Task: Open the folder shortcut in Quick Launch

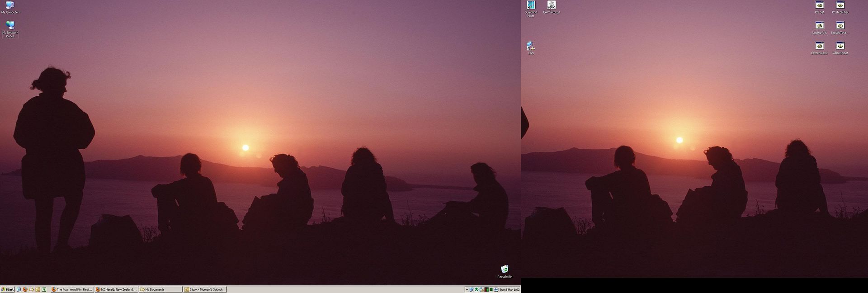Action: tap(31, 289)
